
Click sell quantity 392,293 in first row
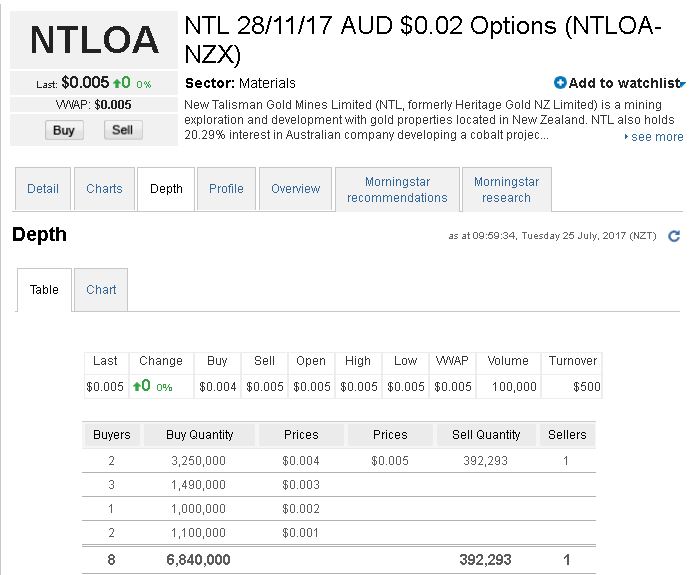coord(485,461)
